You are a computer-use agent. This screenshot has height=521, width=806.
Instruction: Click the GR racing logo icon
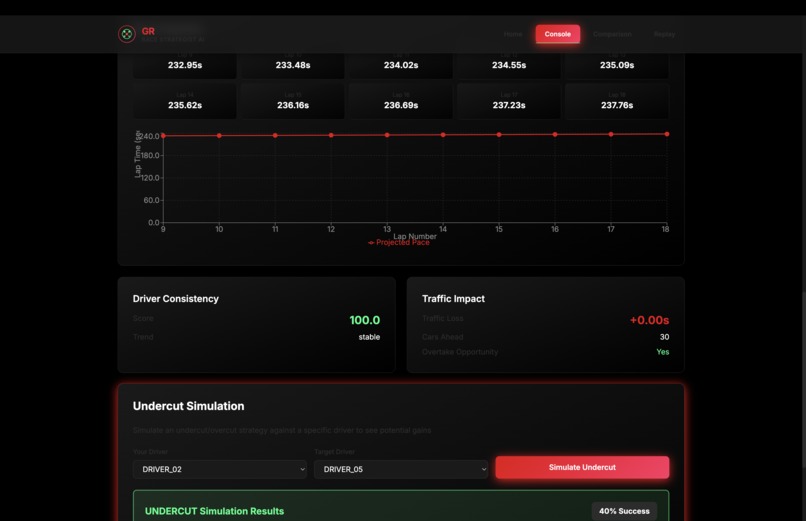(126, 34)
